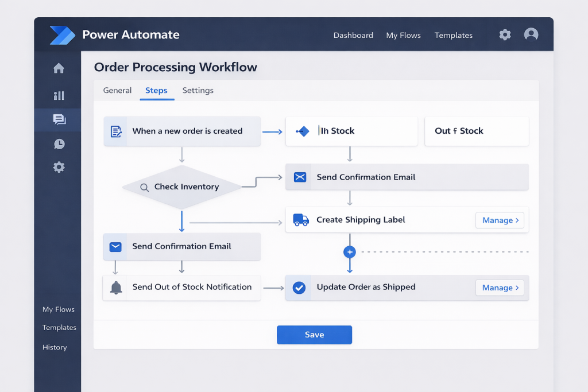Select the Check Inventory condition node
Image resolution: width=588 pixels, height=392 pixels.
click(x=181, y=187)
